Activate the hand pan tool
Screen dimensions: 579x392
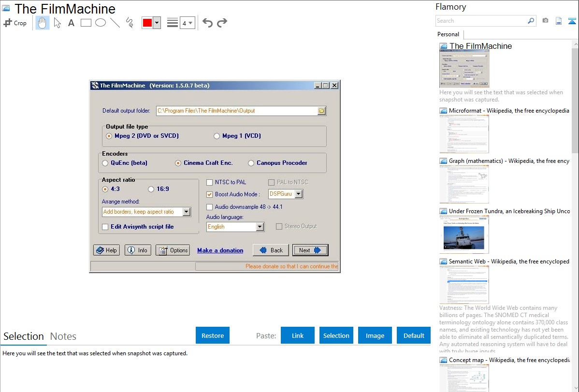[x=42, y=23]
